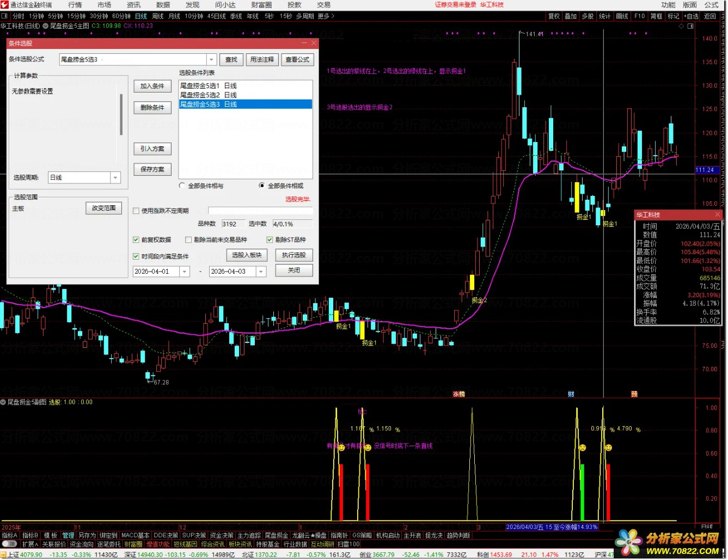The image size is (728, 560).
Task: Open the start date 2026-04-01 picker
Action: pos(185,271)
